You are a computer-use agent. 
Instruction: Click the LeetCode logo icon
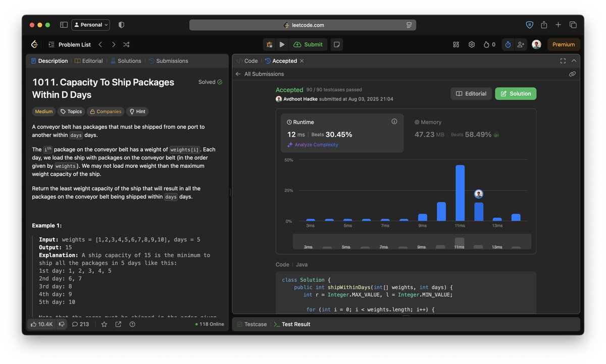point(34,44)
